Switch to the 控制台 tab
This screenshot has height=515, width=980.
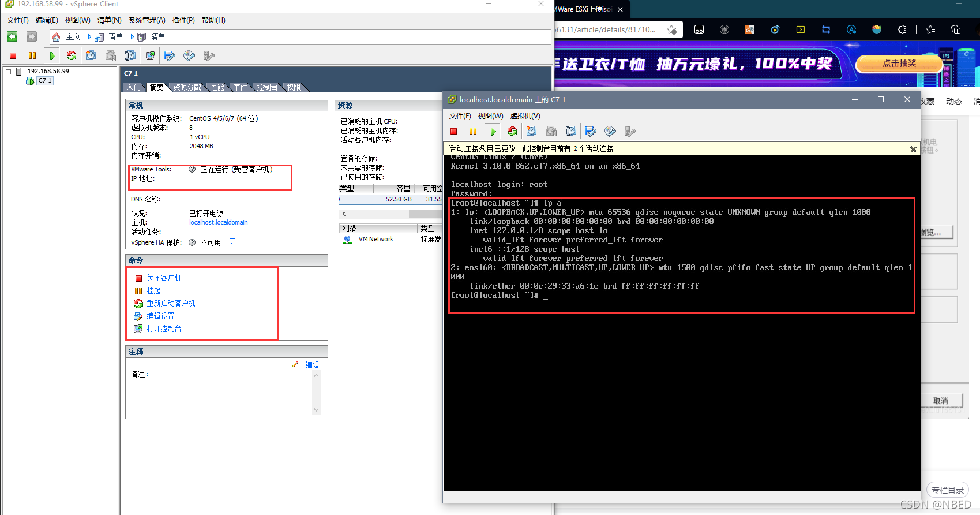(x=267, y=87)
